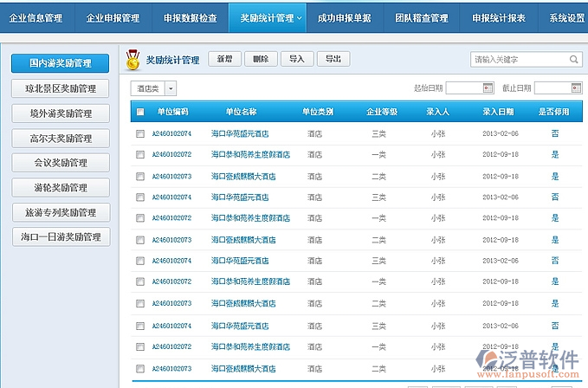Click the search magnifier icon
Viewport: 588px width, 388px height.
coord(573,60)
